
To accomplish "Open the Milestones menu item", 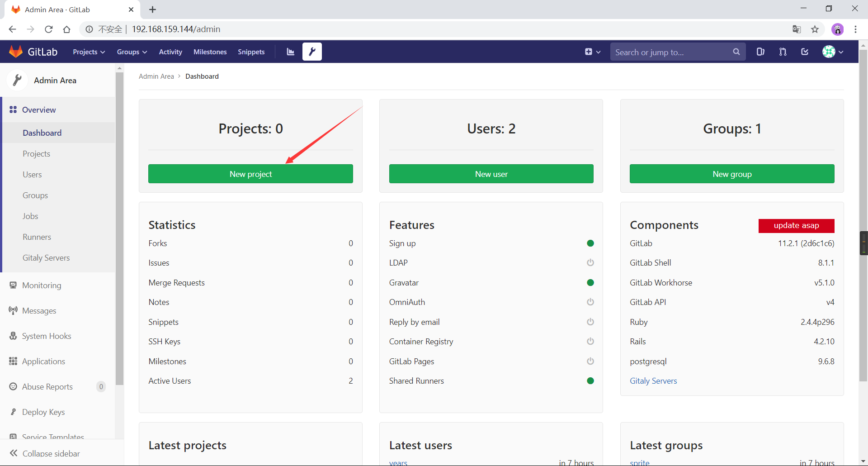I will point(210,52).
